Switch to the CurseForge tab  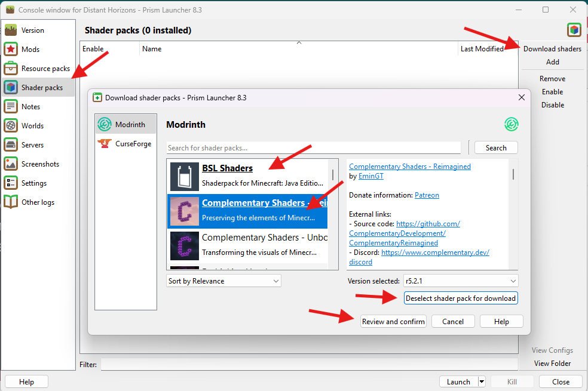[x=125, y=143]
